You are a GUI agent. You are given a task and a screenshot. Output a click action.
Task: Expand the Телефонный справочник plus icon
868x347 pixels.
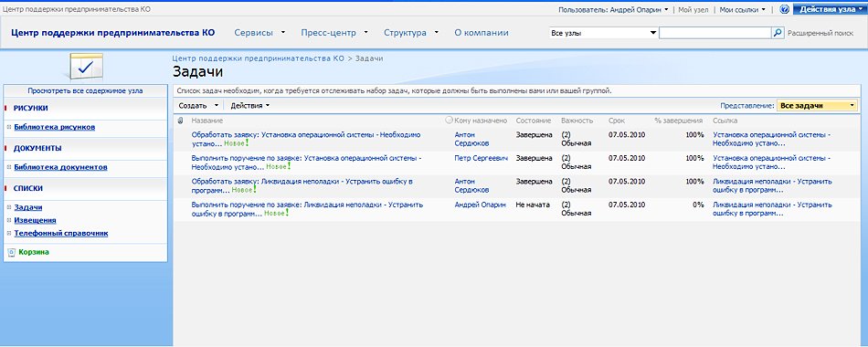coord(9,233)
